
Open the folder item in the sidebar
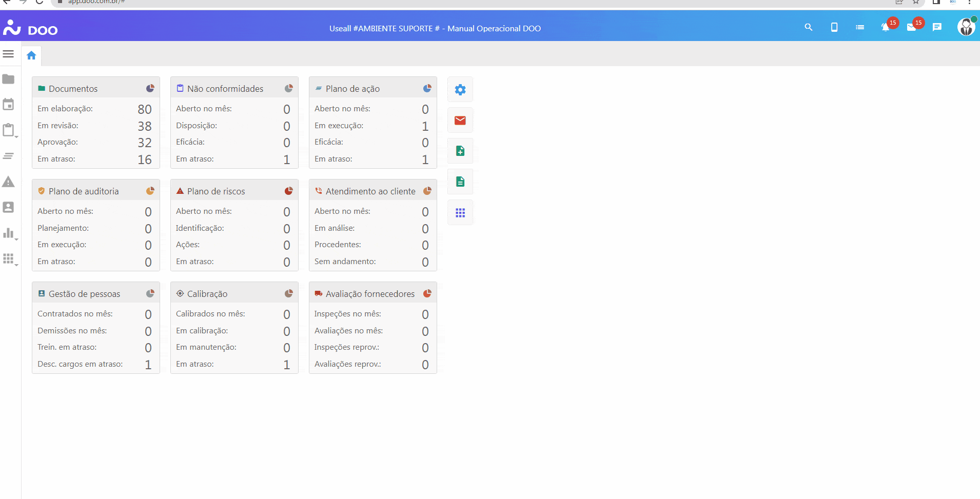pyautogui.click(x=8, y=79)
